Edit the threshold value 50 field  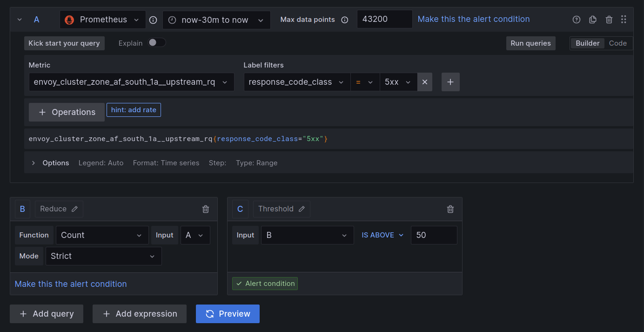pos(433,235)
